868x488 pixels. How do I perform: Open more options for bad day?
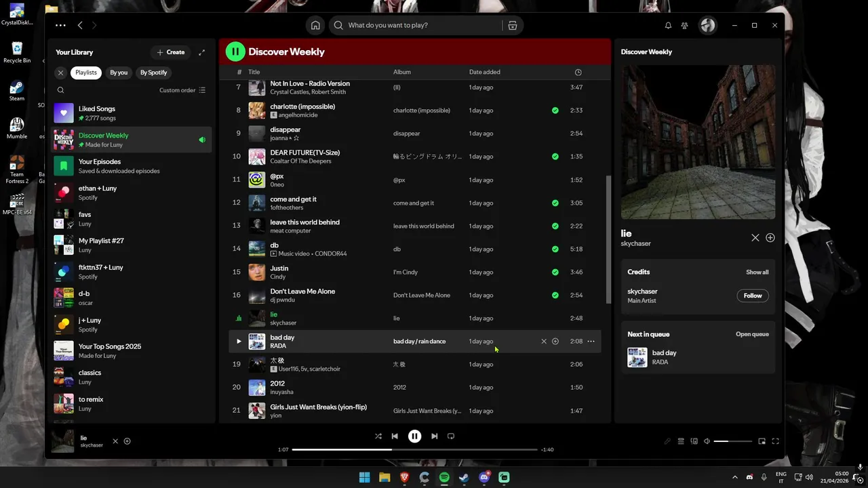click(591, 342)
